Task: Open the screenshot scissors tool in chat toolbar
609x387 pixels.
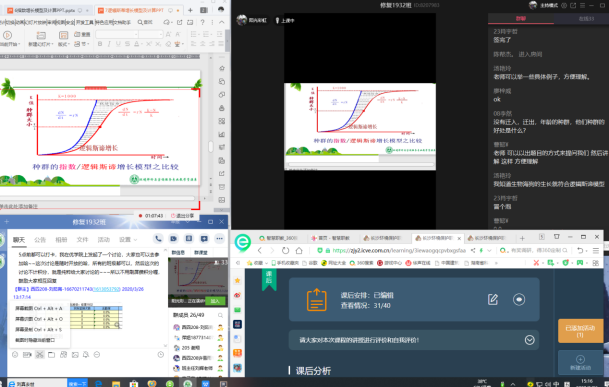Action: pyautogui.click(x=40, y=354)
